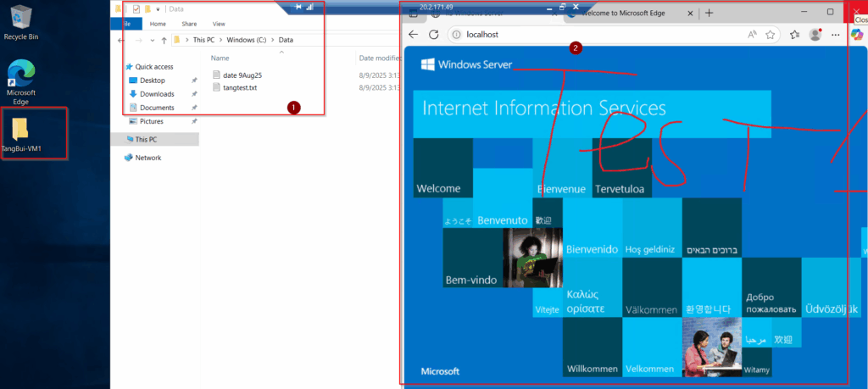Click the pin icon beside Documents

point(194,108)
